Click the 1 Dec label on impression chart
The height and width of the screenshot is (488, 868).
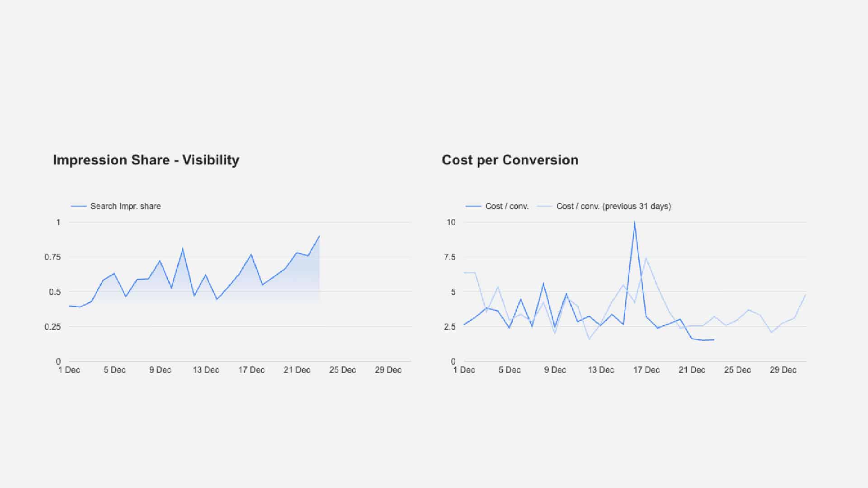pos(69,370)
